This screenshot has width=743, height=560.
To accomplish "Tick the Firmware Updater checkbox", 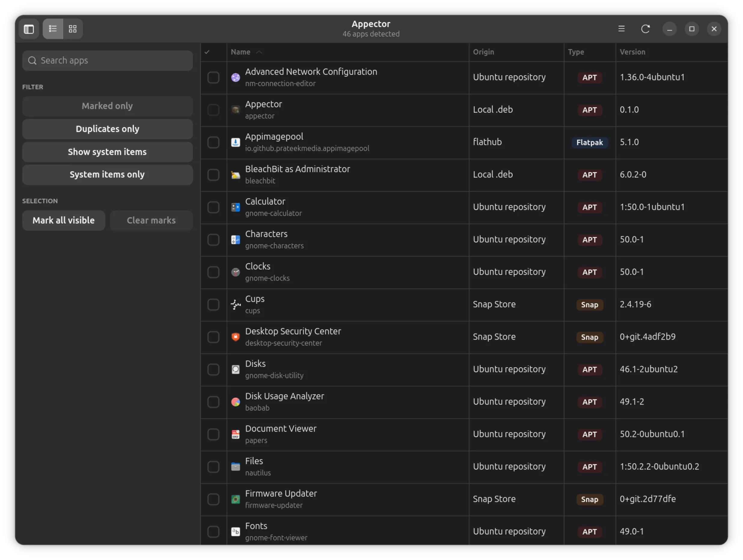I will click(213, 499).
